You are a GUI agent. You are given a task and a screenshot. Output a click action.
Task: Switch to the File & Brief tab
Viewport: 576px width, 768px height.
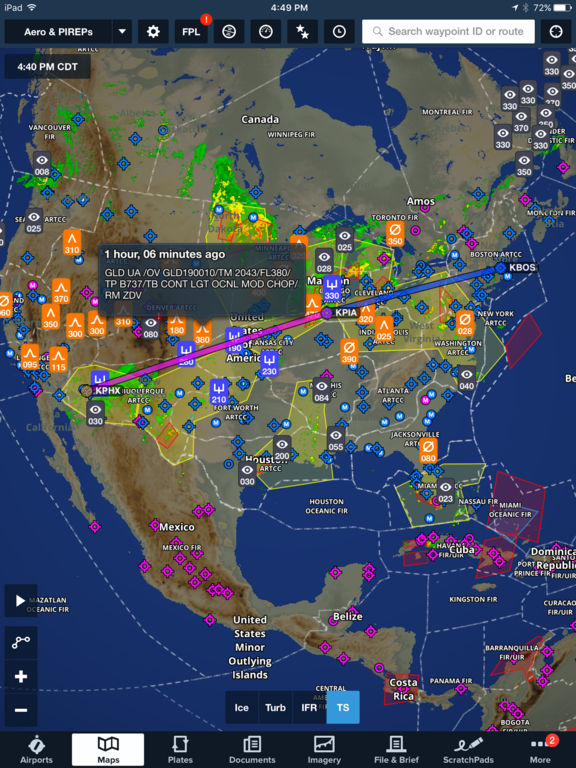pyautogui.click(x=396, y=750)
